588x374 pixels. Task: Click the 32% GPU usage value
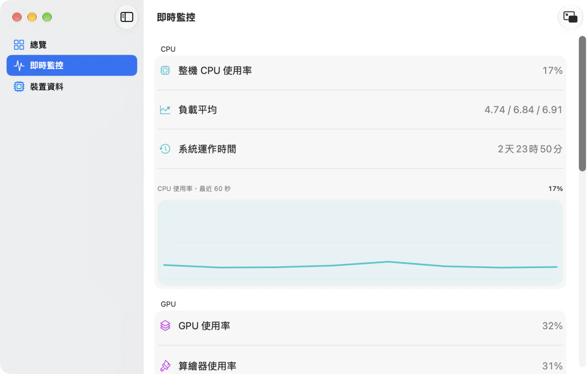[x=552, y=326]
